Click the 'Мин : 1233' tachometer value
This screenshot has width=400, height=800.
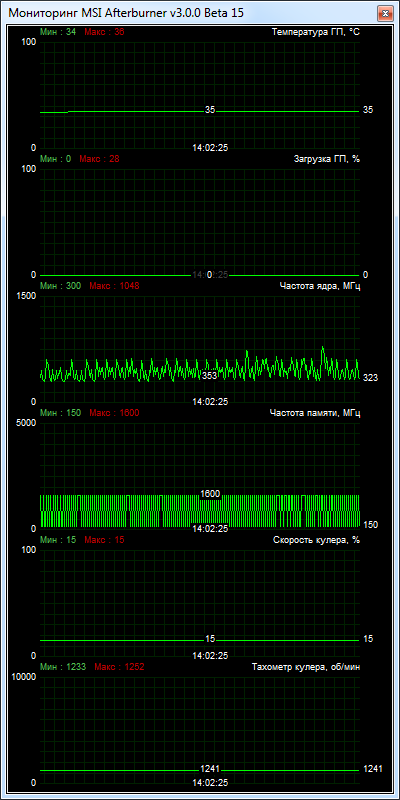63,667
